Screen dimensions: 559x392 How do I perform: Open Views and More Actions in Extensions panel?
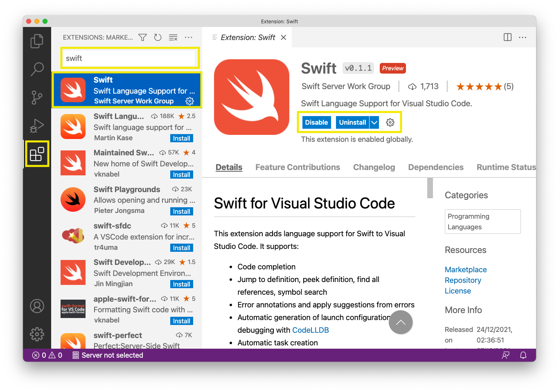click(x=188, y=38)
